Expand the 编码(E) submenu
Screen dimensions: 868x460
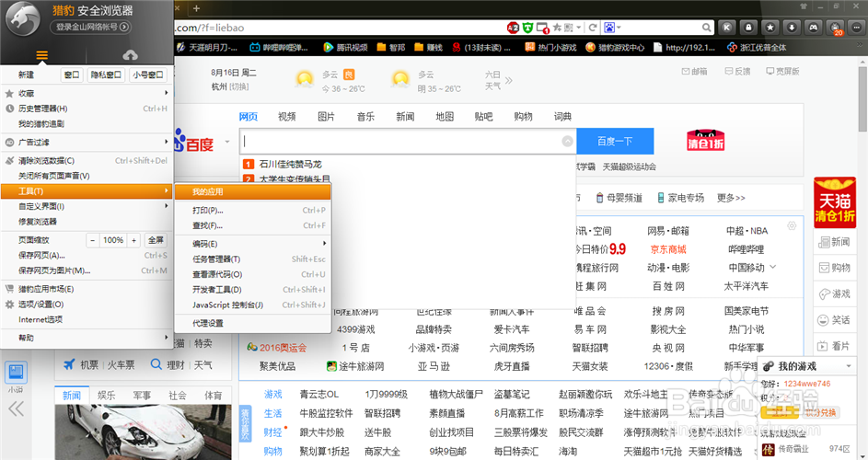click(x=252, y=244)
